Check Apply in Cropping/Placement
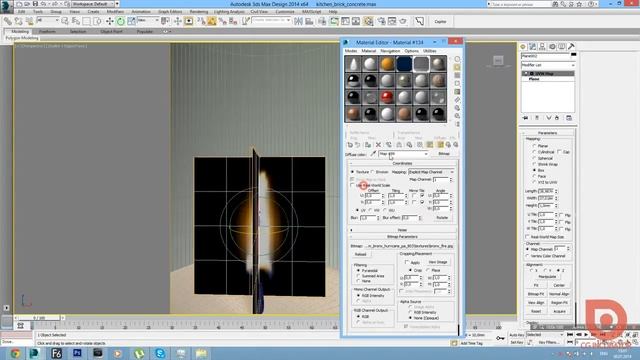The height and width of the screenshot is (360, 640). (407, 262)
